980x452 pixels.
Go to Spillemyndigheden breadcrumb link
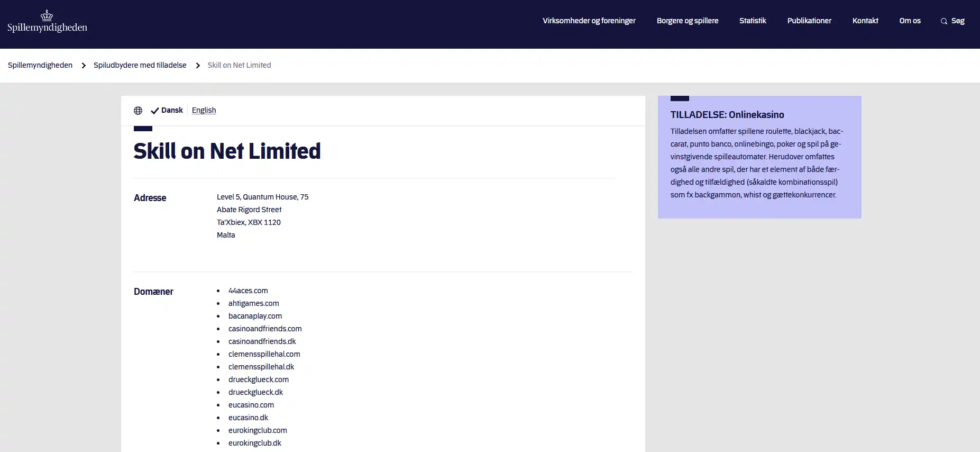pos(40,65)
